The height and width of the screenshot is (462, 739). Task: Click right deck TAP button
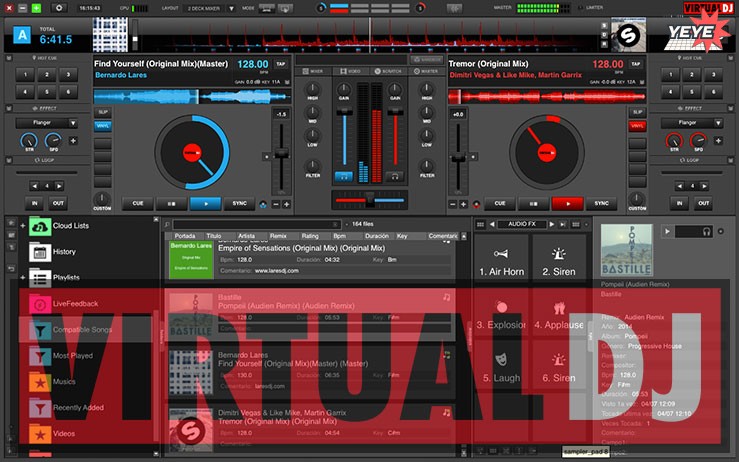point(636,64)
